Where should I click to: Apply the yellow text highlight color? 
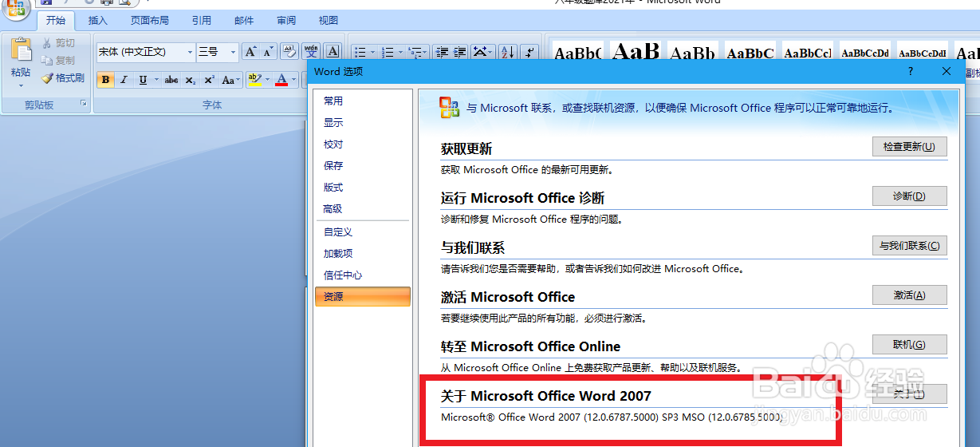point(254,80)
